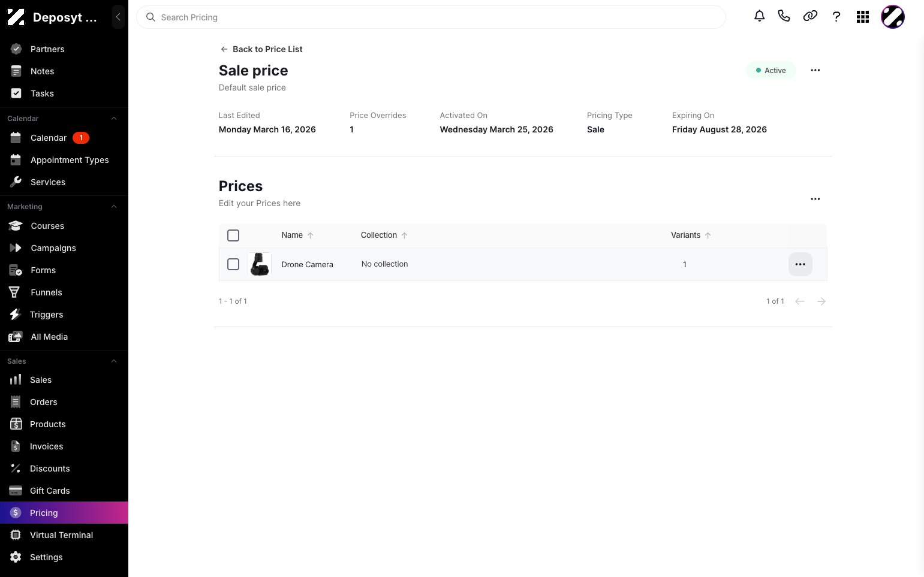924x577 pixels.
Task: Click the Deposyt logo
Action: [x=16, y=17]
